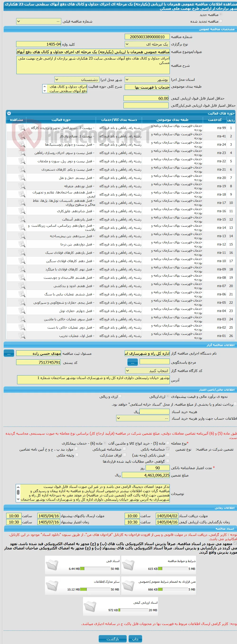Open view icon for row rra-17
Screen dimensions: 237x644
[22, 202]
